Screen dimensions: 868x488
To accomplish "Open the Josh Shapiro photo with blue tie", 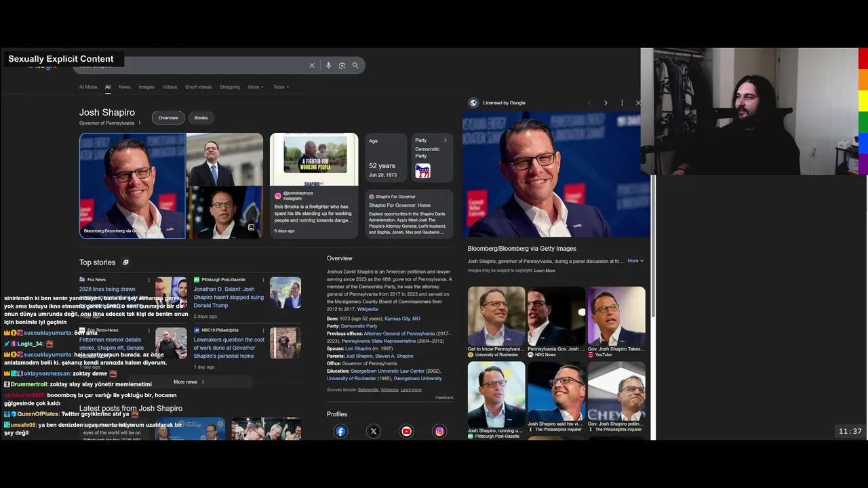I will [x=224, y=159].
